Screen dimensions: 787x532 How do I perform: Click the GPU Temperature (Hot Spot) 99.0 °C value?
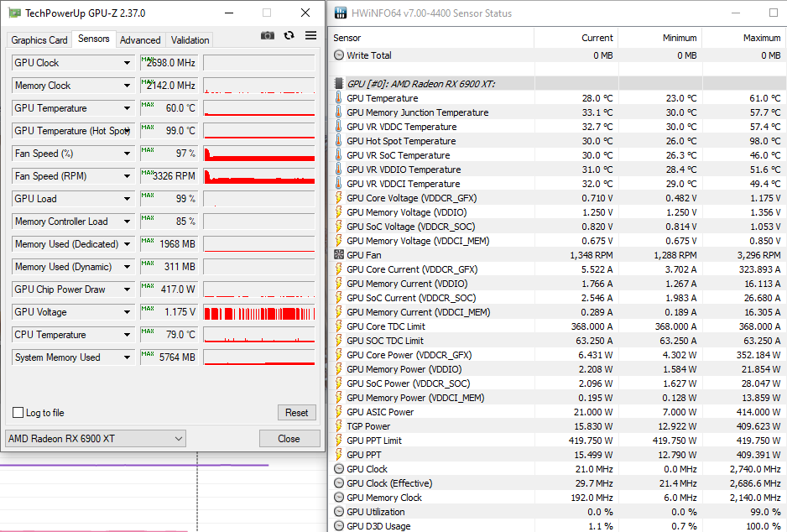169,131
